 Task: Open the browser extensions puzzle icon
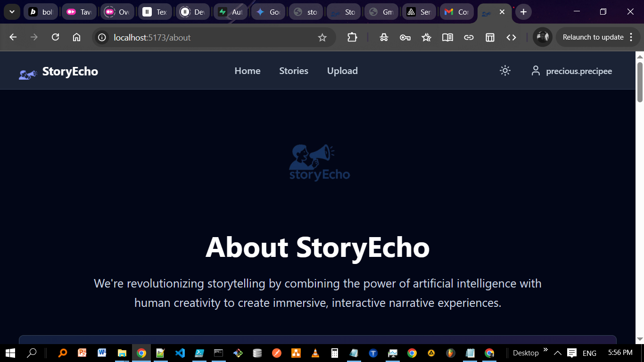click(352, 37)
